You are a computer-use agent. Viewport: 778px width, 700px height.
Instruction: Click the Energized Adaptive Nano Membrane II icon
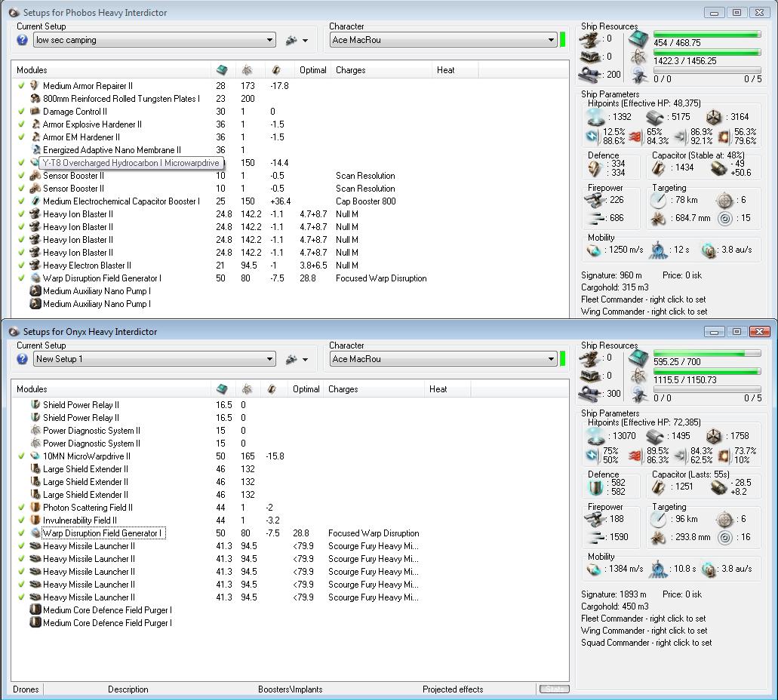(35, 150)
